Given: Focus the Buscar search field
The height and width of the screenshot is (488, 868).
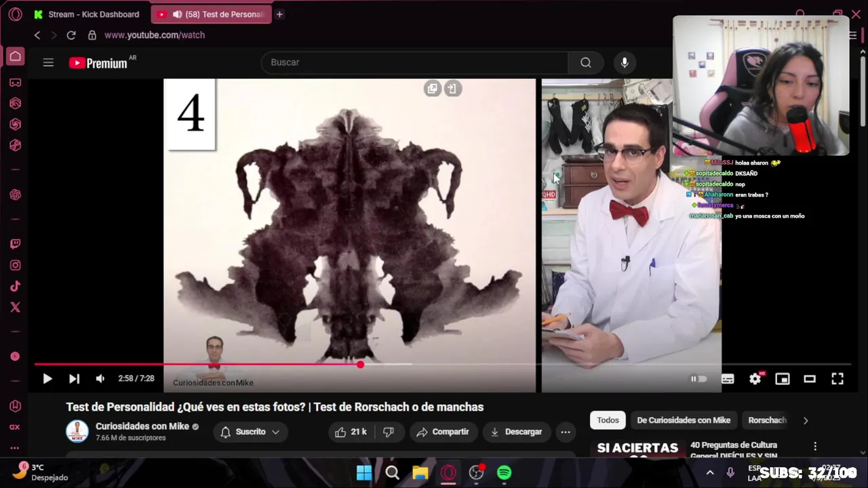Looking at the screenshot, I should tap(414, 62).
